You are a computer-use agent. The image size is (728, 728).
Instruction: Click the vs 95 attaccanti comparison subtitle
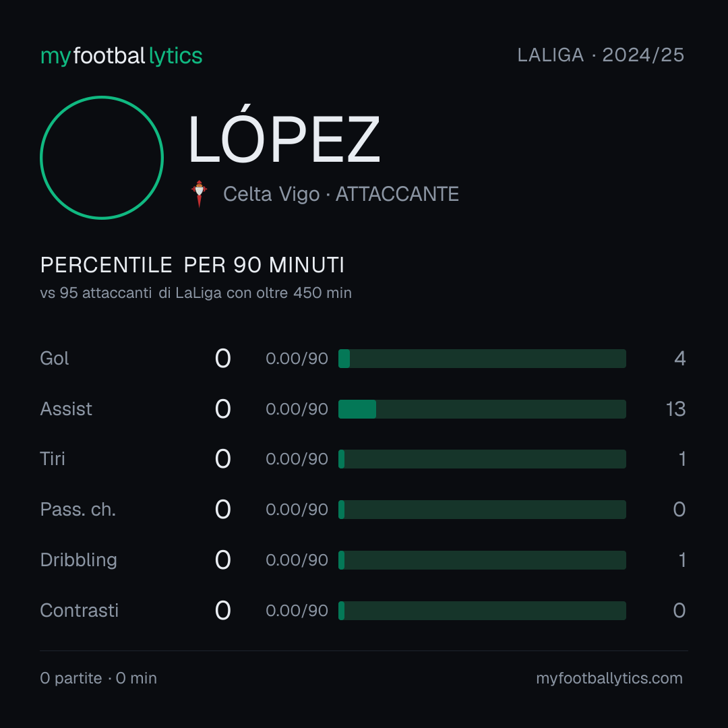pos(196,293)
